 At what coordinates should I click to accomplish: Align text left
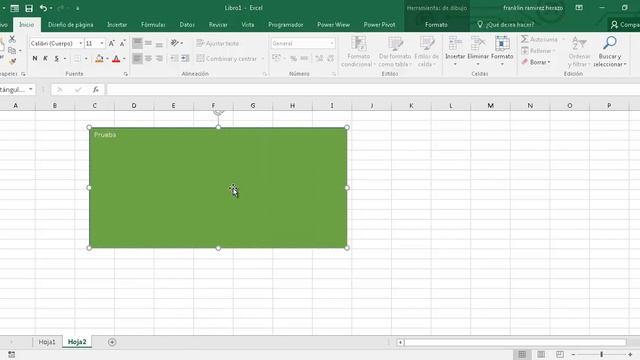click(x=137, y=59)
